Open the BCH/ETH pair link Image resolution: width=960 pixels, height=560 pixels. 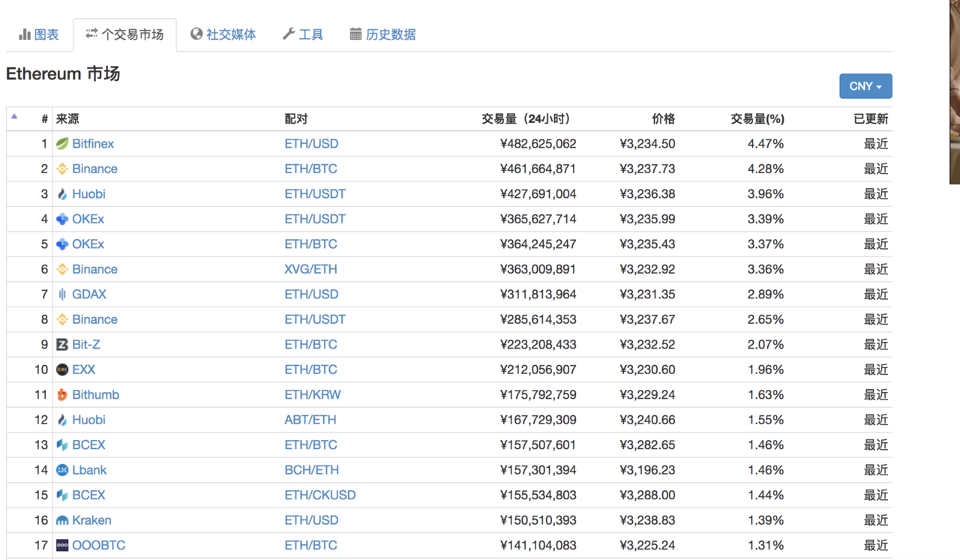(x=311, y=470)
